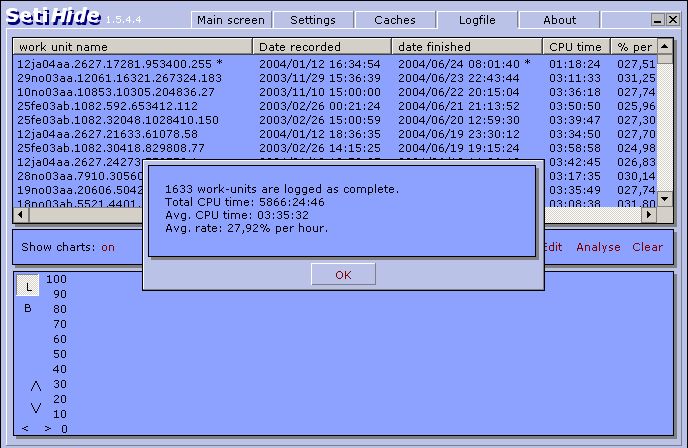This screenshot has width=688, height=448.
Task: Select the B chart mode button
Action: click(x=27, y=308)
